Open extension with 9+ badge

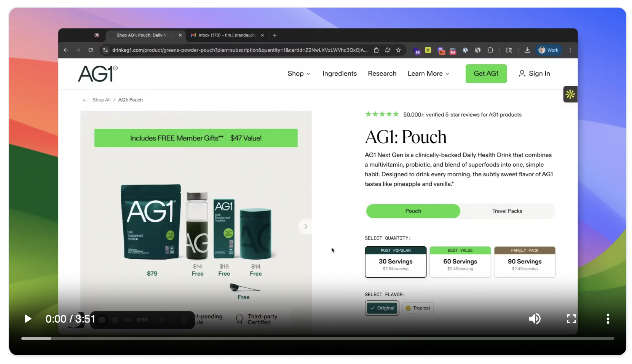[x=441, y=50]
